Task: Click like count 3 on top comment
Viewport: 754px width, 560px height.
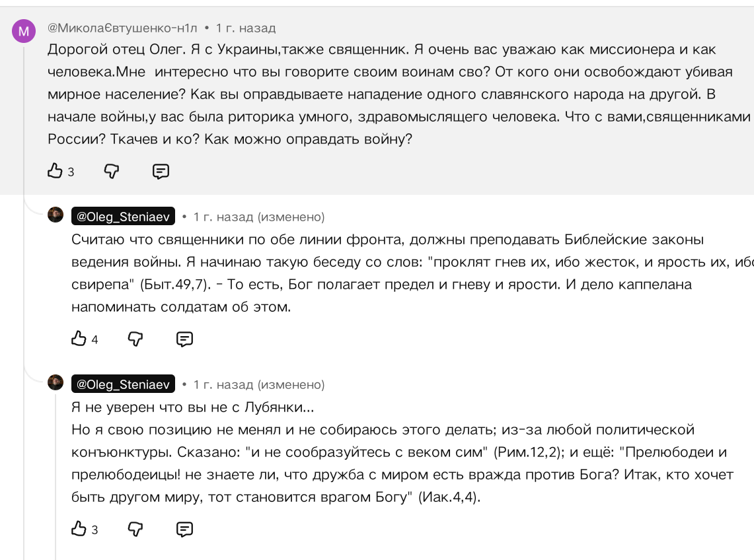Action: click(71, 172)
